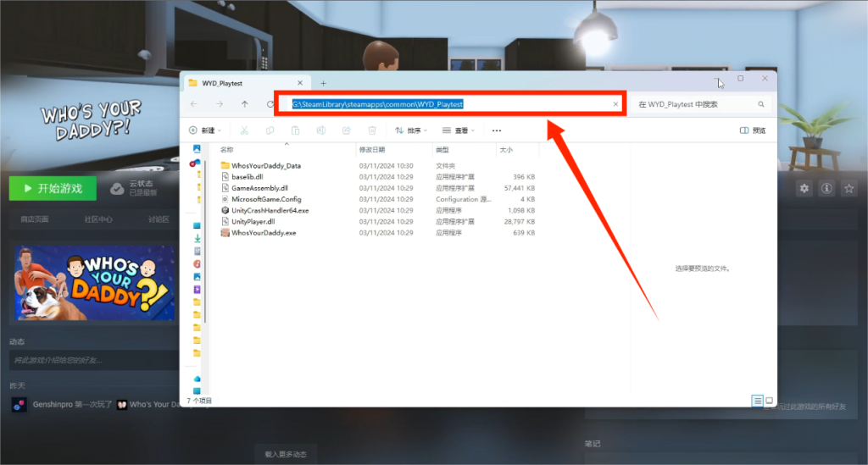Screen dimensions: 868x465
Task: Sort by 名称 column header
Action: 226,150
